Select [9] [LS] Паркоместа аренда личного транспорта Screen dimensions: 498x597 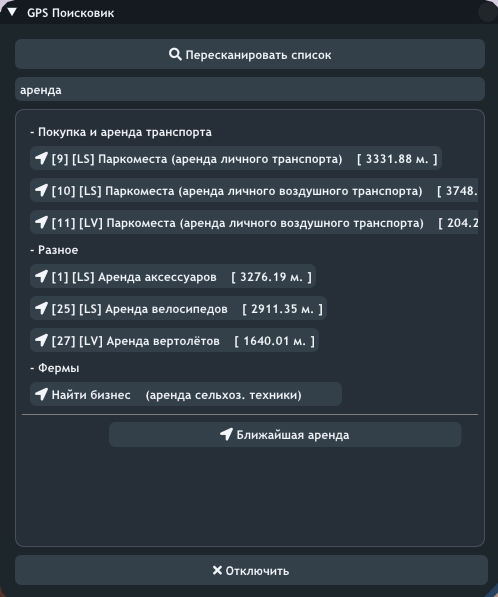click(x=236, y=158)
